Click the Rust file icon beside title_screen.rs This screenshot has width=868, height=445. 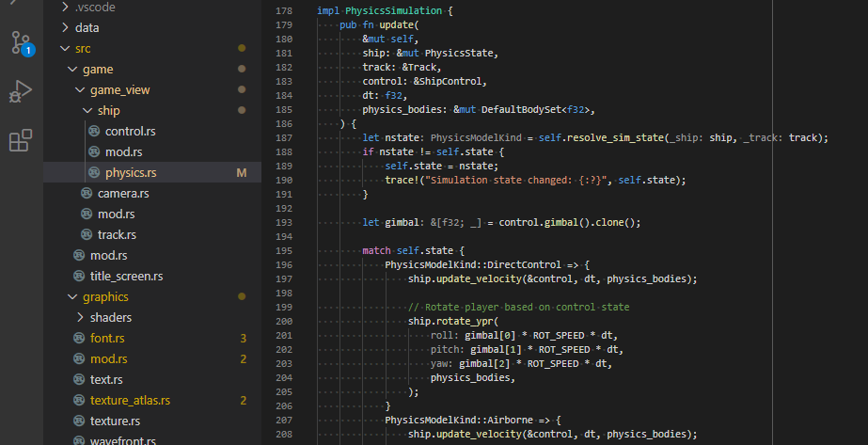point(79,277)
